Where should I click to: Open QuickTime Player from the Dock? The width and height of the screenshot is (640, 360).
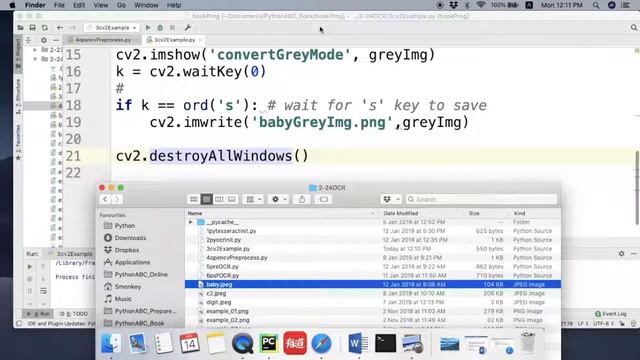pos(242,343)
